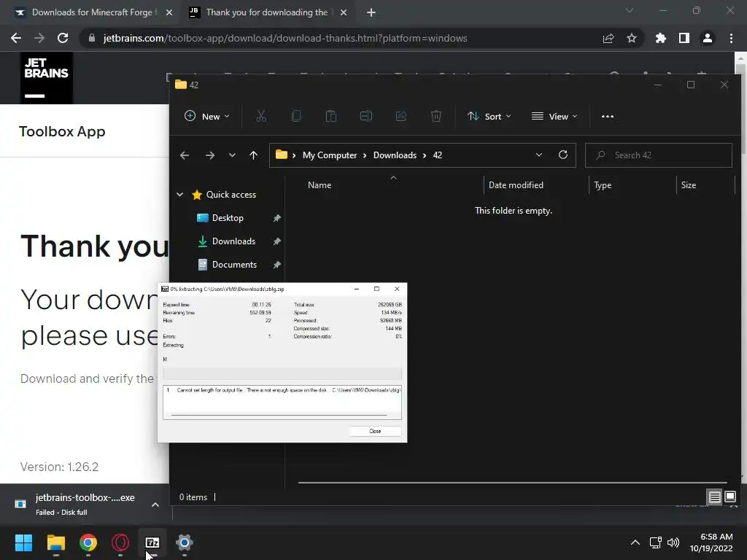
Task: Select Downloads in Quick access
Action: click(233, 241)
